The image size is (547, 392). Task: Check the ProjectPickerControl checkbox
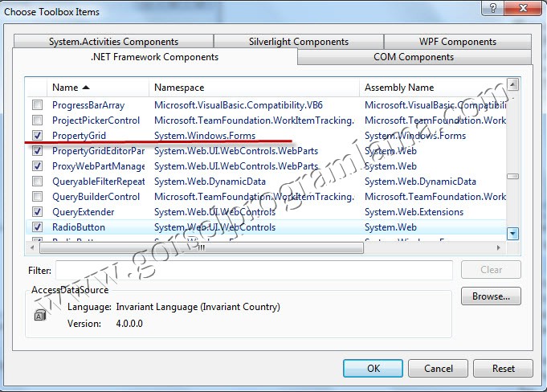click(37, 120)
